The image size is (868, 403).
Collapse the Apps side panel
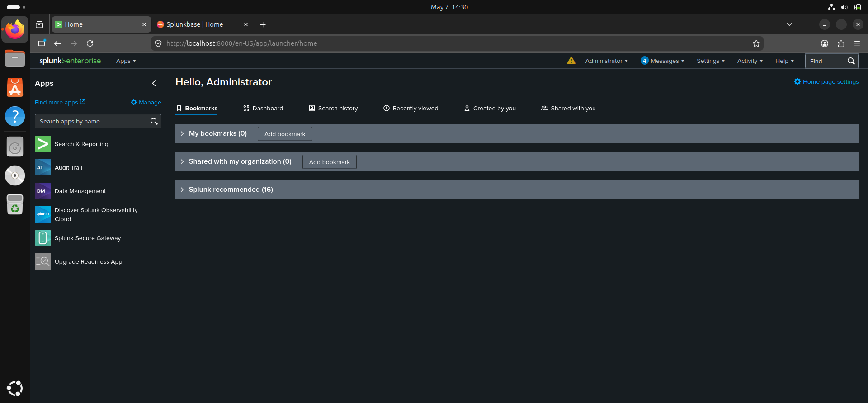[x=154, y=83]
